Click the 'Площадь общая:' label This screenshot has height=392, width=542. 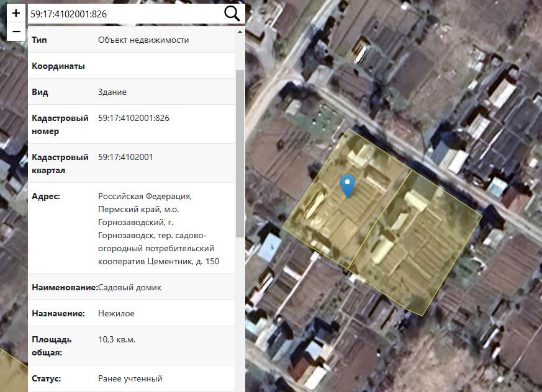52,346
